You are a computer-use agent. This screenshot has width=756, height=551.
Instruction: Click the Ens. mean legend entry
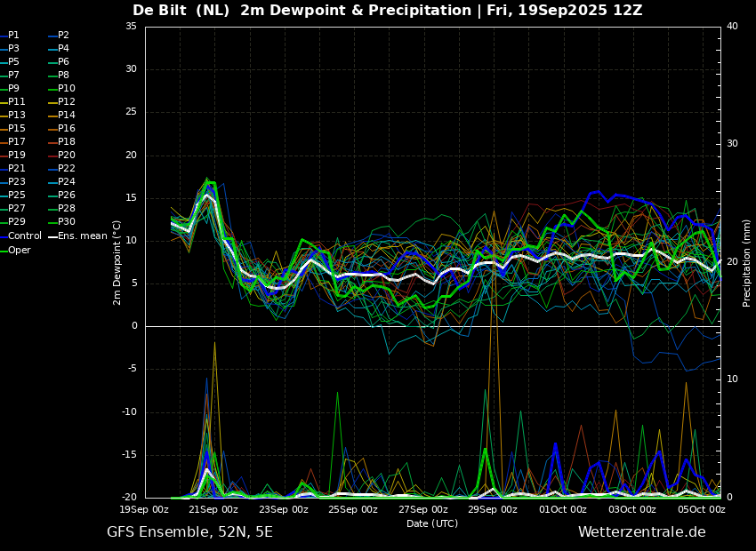pyautogui.click(x=77, y=236)
